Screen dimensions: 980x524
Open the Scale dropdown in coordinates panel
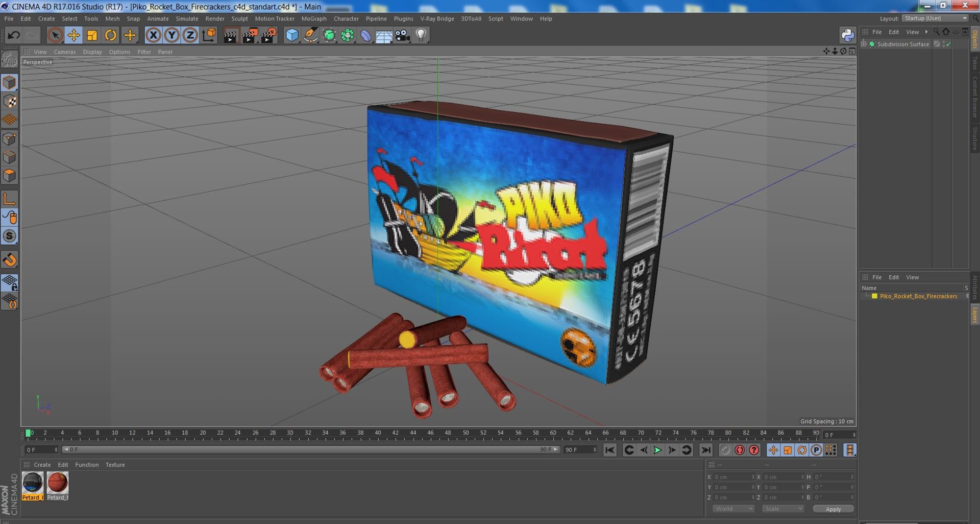[x=783, y=509]
